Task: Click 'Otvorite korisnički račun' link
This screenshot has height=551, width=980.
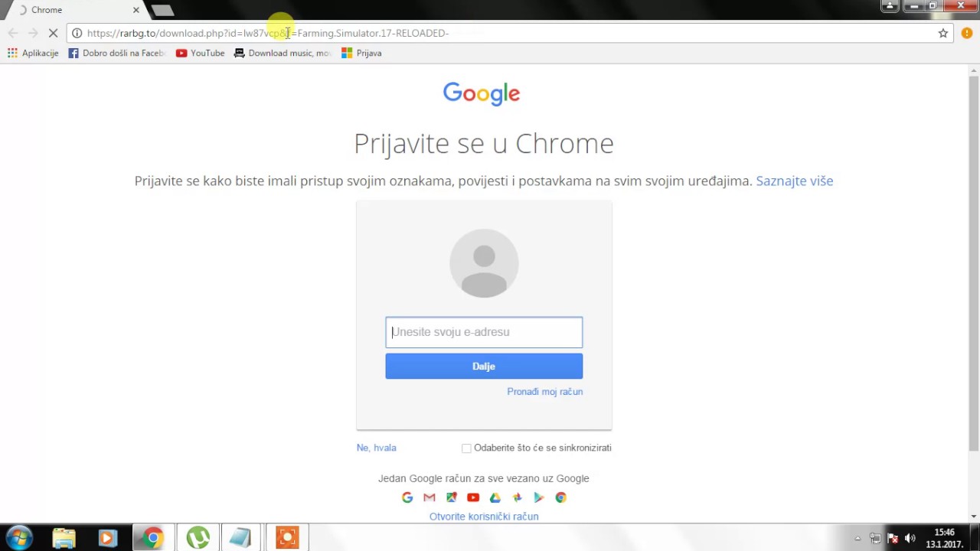Action: (484, 517)
